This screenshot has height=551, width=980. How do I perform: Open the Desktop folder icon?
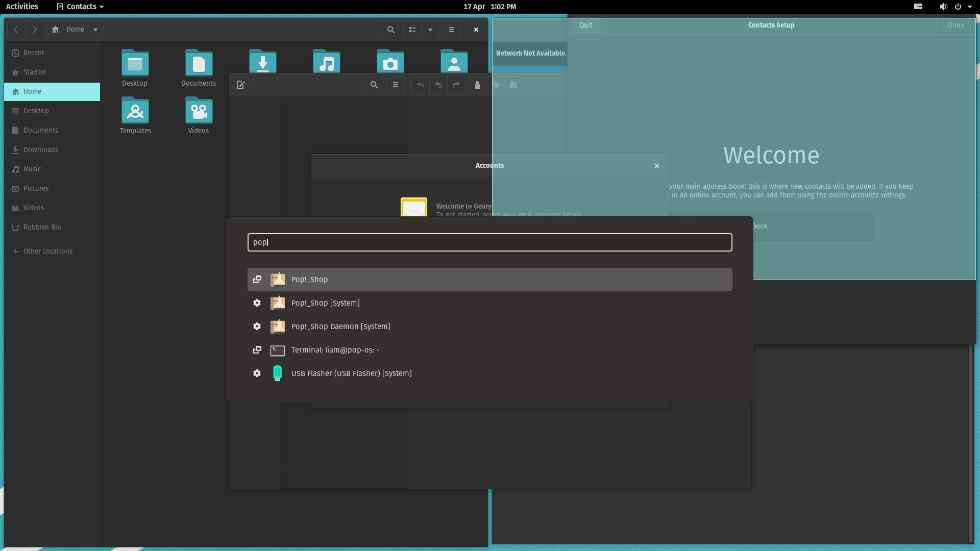pos(135,63)
